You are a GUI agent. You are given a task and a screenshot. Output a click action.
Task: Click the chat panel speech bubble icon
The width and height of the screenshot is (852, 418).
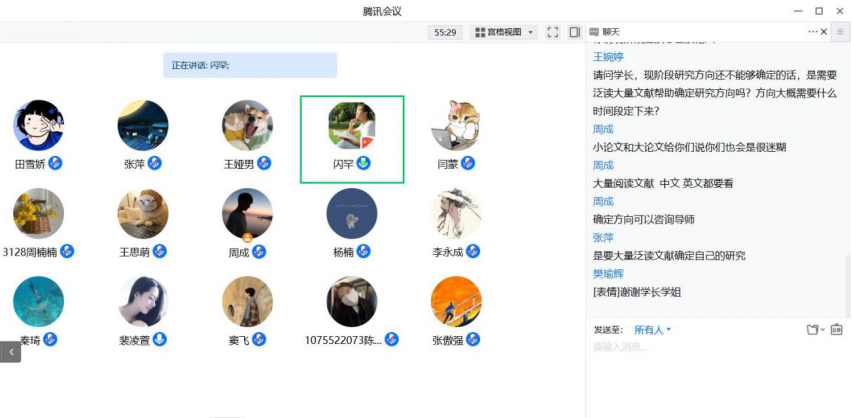pos(594,32)
